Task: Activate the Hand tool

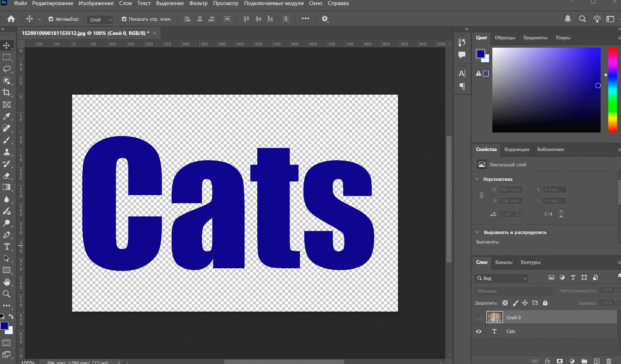Action: (x=7, y=282)
